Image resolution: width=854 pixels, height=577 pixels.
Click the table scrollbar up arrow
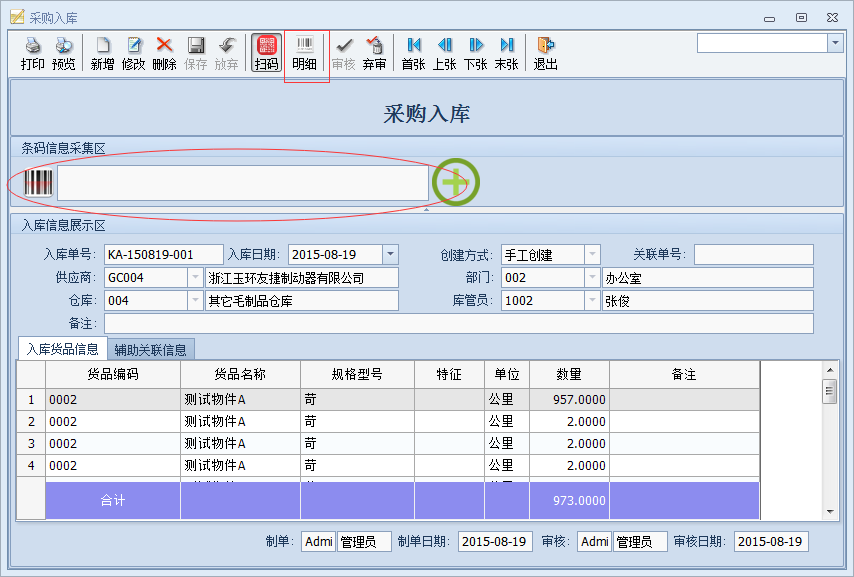point(830,370)
